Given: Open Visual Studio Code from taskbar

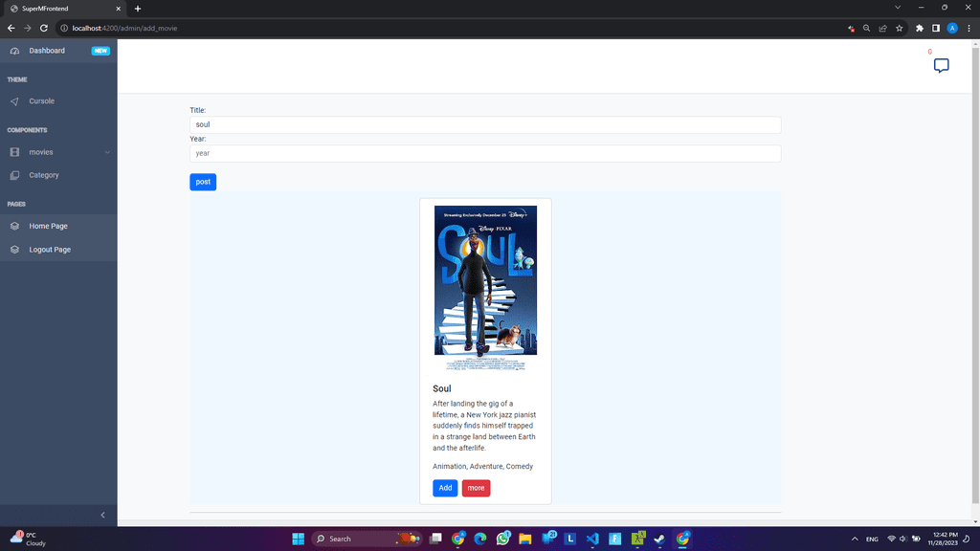Looking at the screenshot, I should [x=592, y=539].
